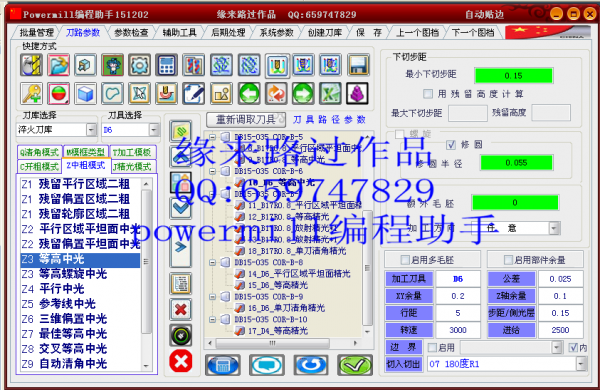Click the green left arrow icon
600x390 pixels.
point(249,93)
